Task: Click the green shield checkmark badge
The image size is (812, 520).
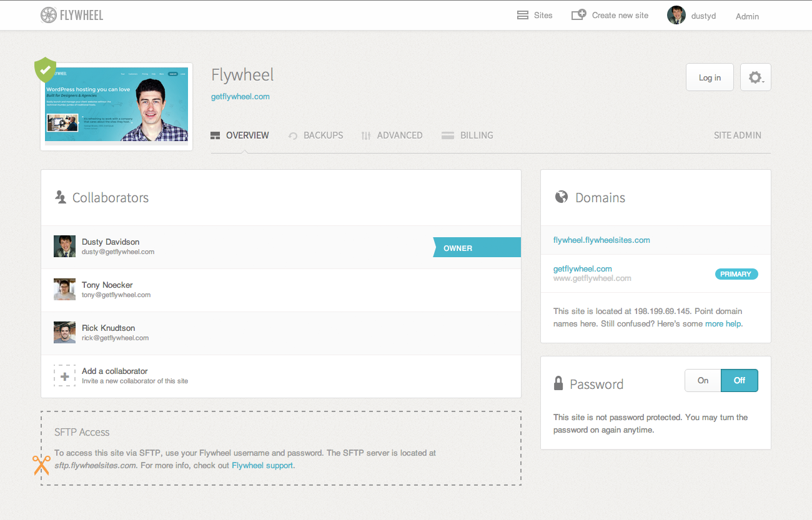Action: 45,70
